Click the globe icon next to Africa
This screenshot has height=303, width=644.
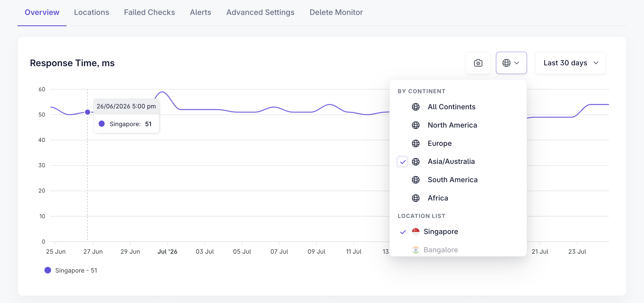[416, 198]
